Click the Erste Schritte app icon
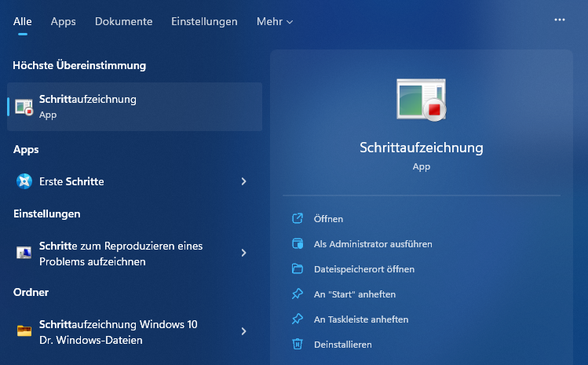 pyautogui.click(x=24, y=181)
